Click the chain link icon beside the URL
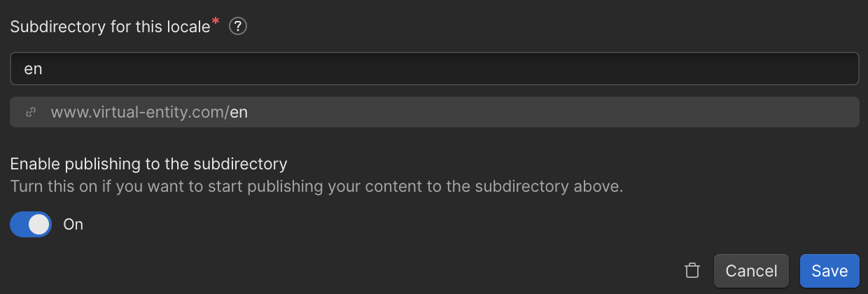The width and height of the screenshot is (868, 294). (x=30, y=112)
